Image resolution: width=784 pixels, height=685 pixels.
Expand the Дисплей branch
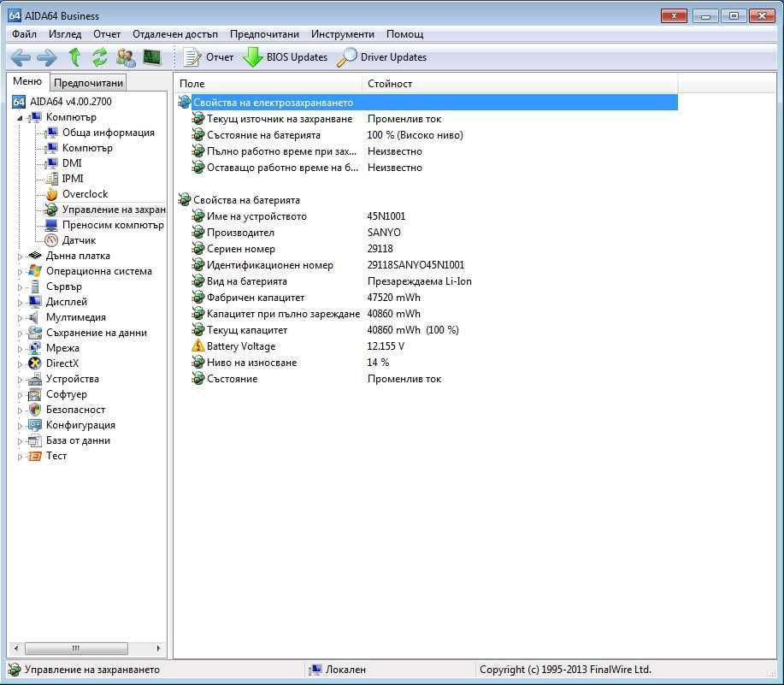point(20,303)
